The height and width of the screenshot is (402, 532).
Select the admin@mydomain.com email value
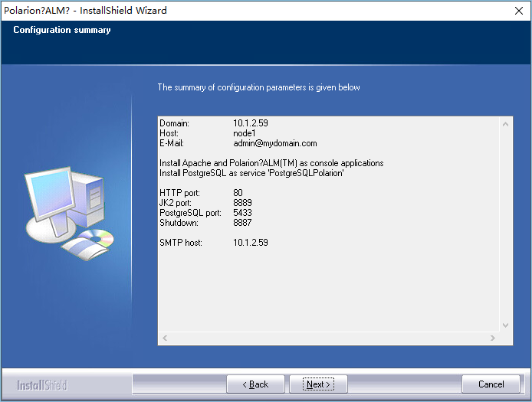tap(275, 143)
